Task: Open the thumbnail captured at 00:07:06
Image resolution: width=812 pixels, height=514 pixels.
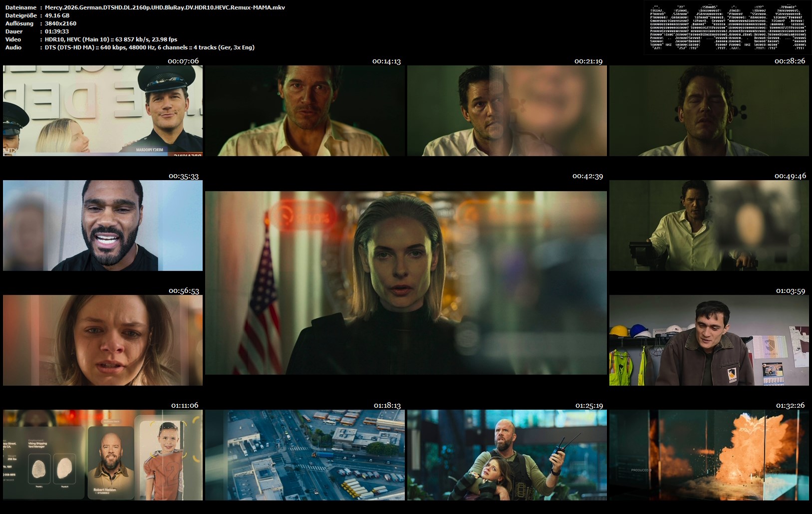Action: [103, 111]
